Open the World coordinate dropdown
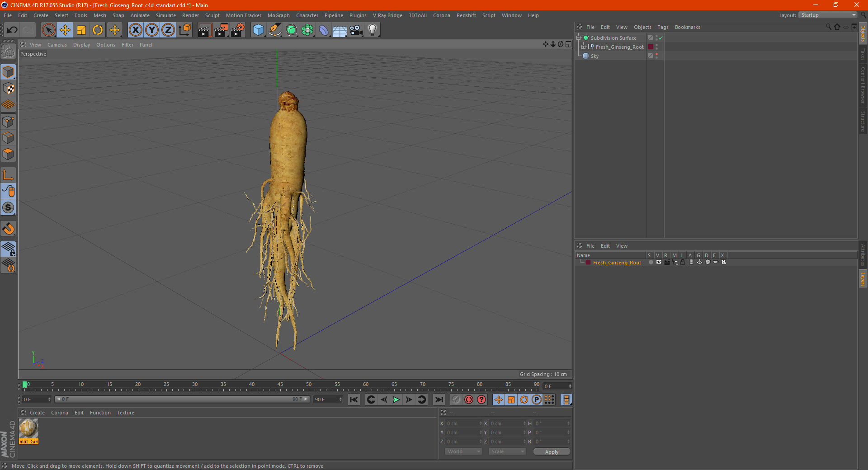The image size is (868, 470). 463,451
